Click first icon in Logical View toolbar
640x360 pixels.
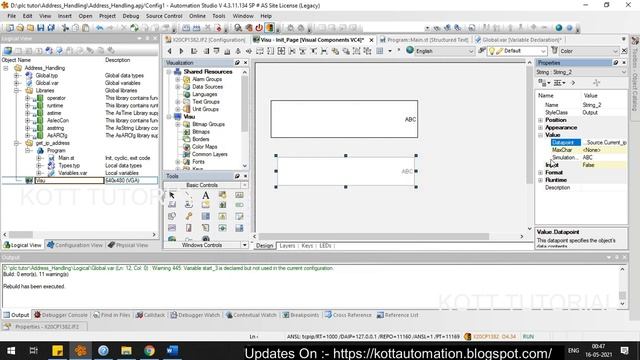(x=8, y=51)
